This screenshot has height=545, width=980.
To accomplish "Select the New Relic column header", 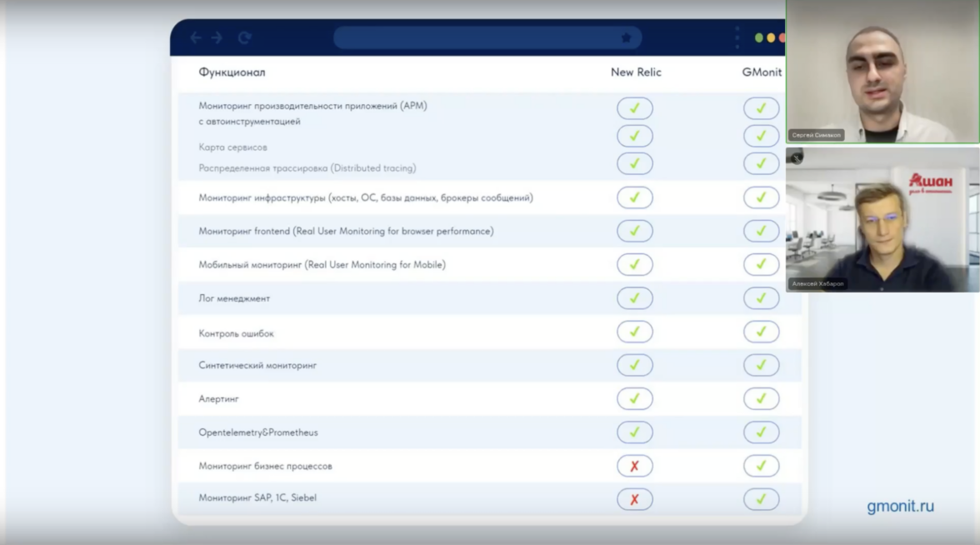I will [636, 72].
